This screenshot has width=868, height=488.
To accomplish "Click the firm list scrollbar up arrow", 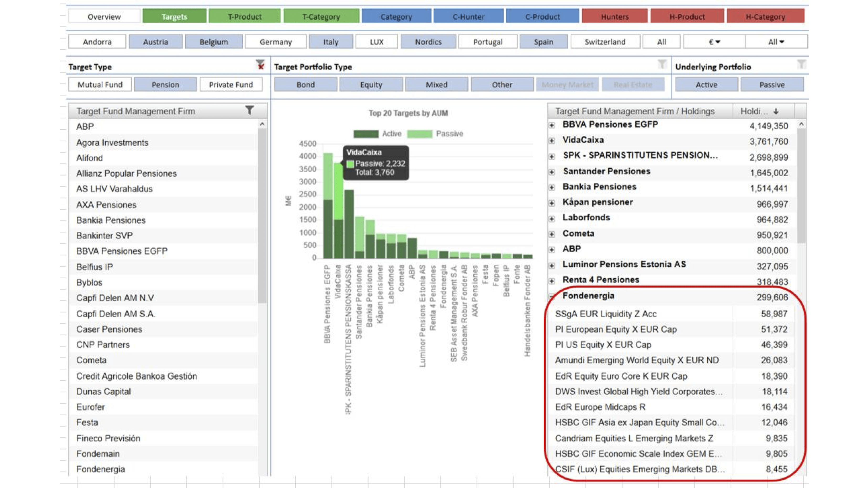I will (262, 124).
